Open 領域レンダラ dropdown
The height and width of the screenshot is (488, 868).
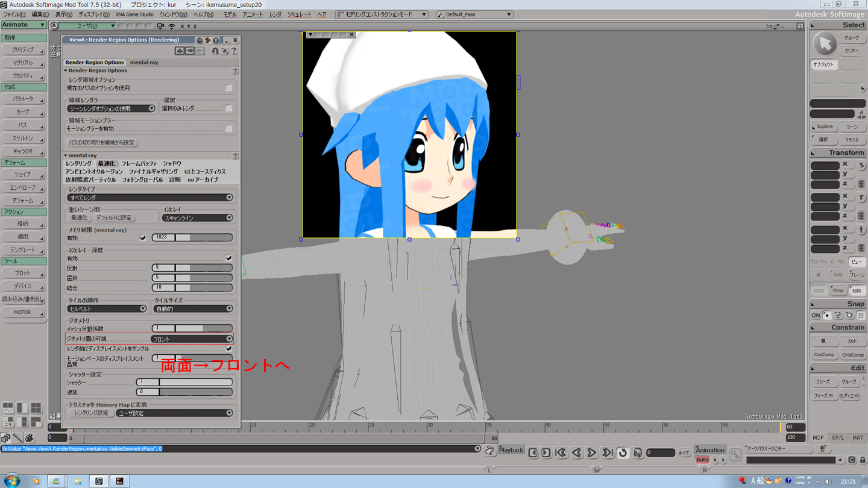coord(111,108)
